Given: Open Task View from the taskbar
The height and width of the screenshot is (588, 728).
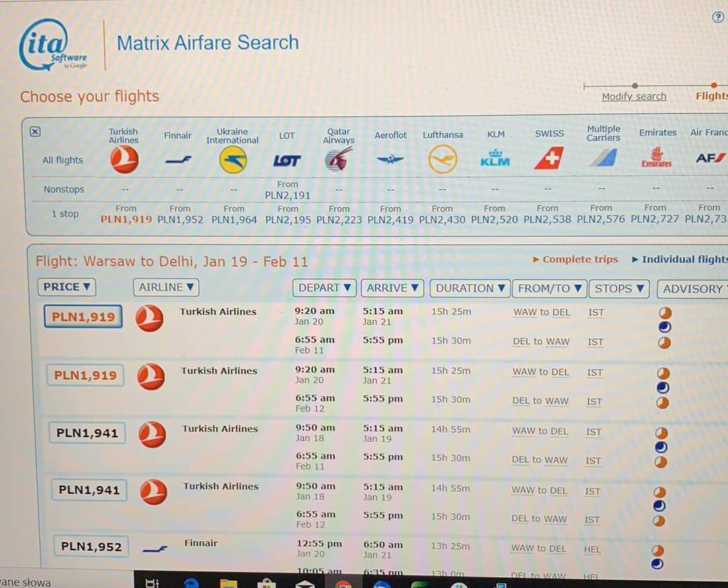Looking at the screenshot, I should coord(152,583).
